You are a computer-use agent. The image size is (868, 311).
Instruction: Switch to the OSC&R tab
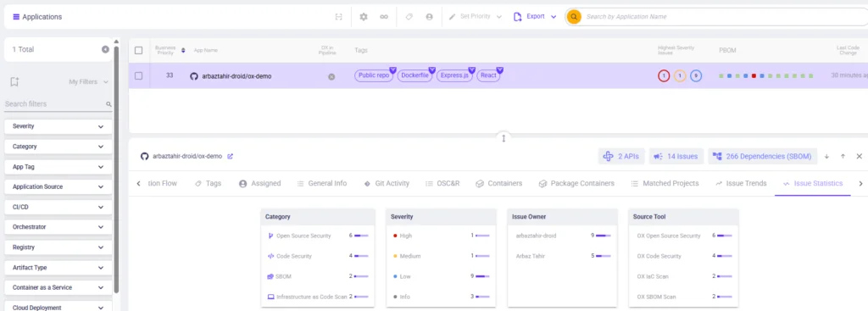click(442, 183)
